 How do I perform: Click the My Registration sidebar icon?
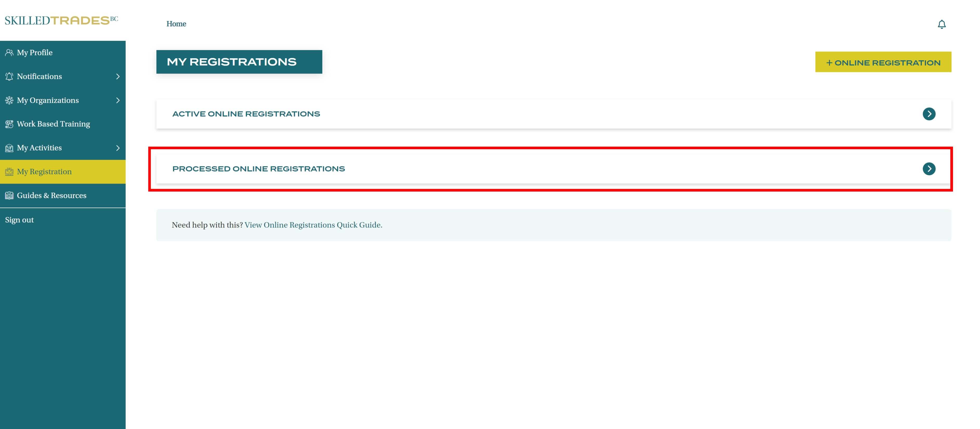click(x=9, y=172)
